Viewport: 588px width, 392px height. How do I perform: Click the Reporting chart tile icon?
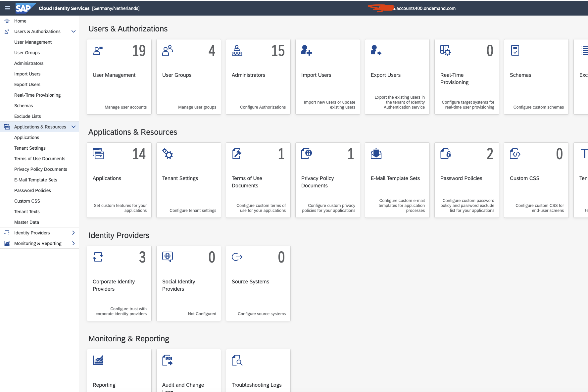click(x=98, y=360)
